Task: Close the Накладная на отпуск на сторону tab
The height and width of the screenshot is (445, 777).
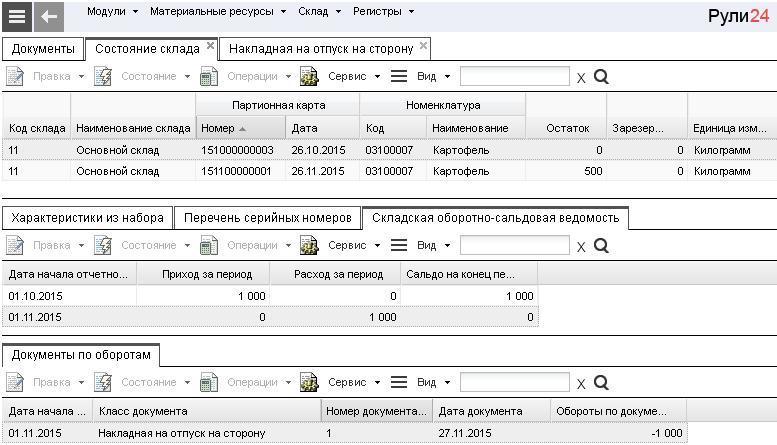Action: coord(423,46)
